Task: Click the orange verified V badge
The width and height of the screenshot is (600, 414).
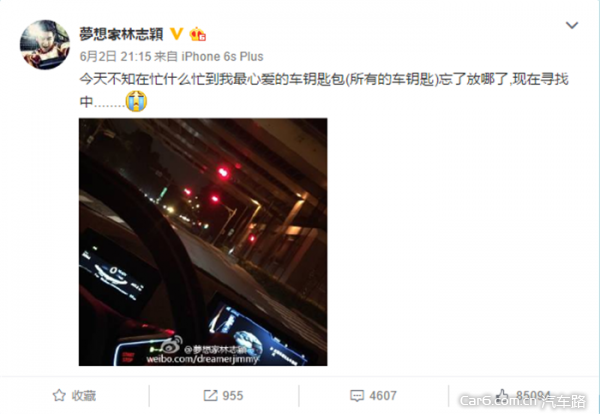Action: pos(176,34)
